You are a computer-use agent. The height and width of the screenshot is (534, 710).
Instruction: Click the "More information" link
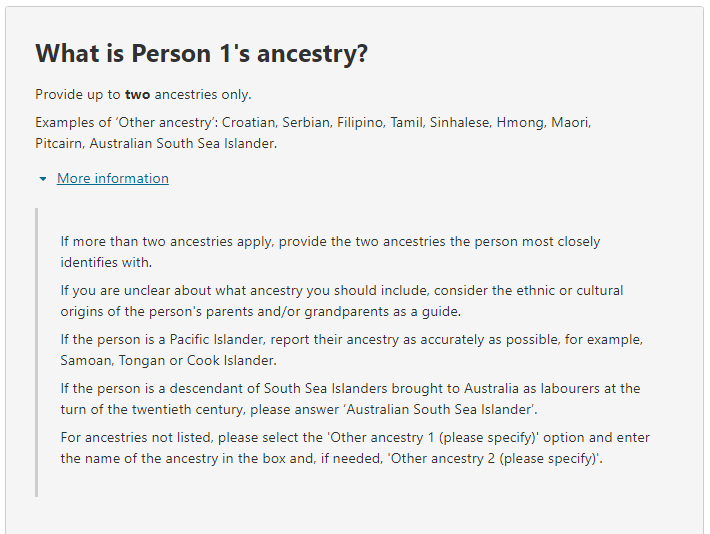(112, 178)
